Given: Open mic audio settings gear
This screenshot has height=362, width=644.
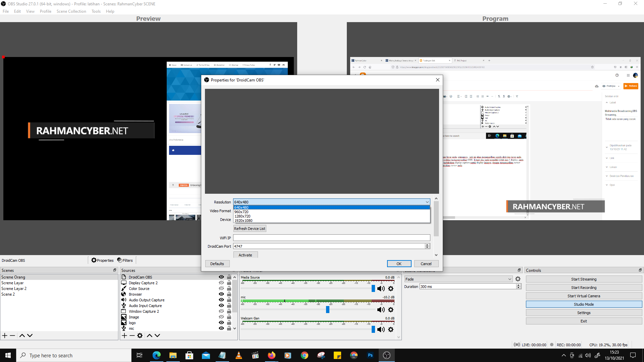Looking at the screenshot, I should 391,310.
